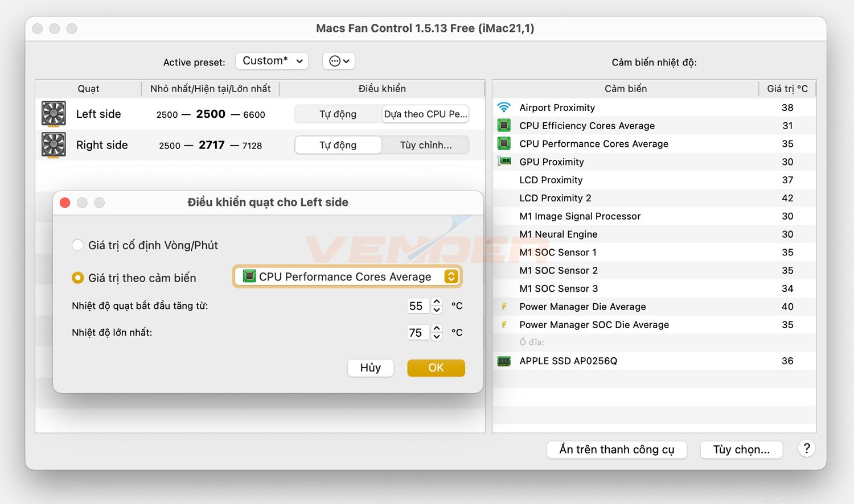Click the Hủy button
This screenshot has height=504, width=854.
click(371, 367)
